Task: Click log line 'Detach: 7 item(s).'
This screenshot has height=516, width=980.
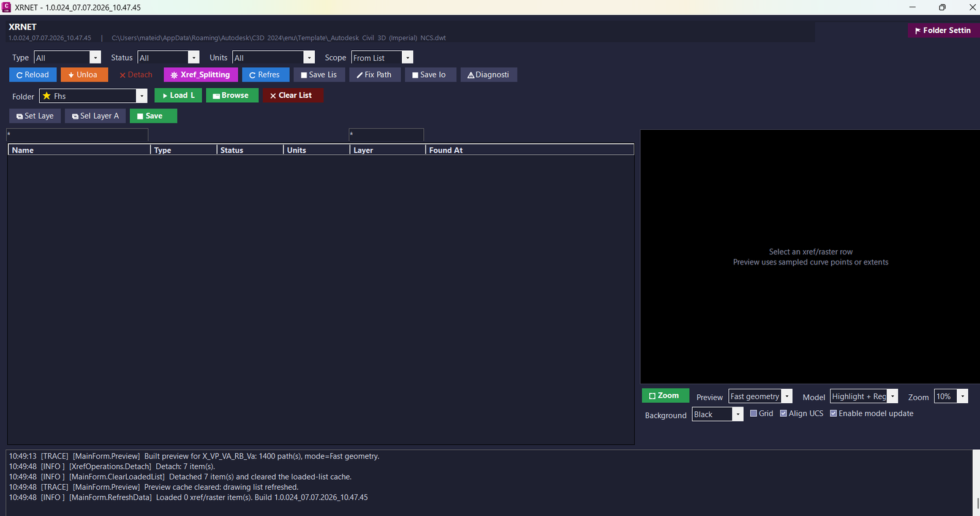Action: point(112,466)
